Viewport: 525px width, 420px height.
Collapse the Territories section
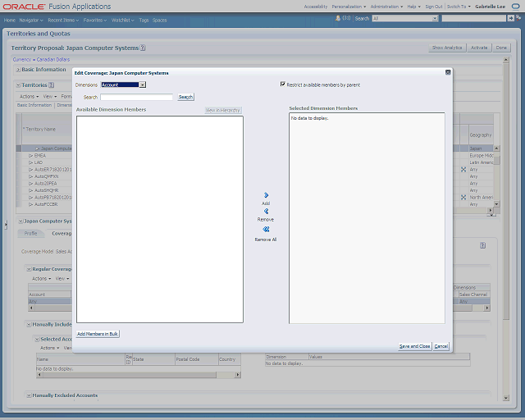[18, 85]
